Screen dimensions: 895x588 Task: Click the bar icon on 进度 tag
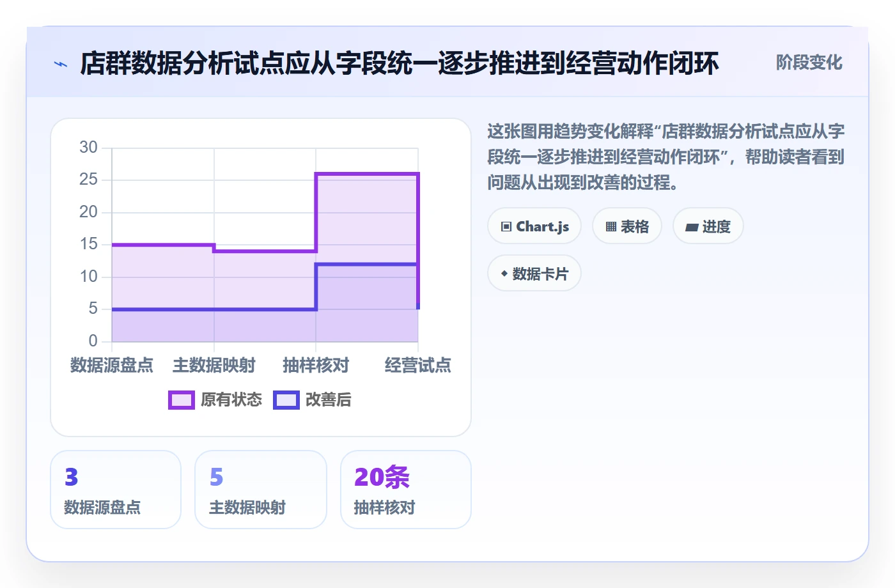[692, 227]
